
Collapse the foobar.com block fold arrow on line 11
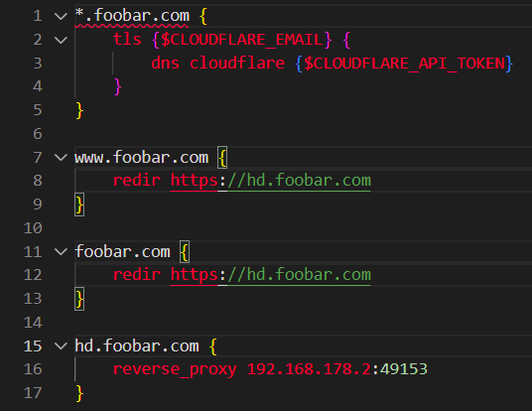click(61, 252)
